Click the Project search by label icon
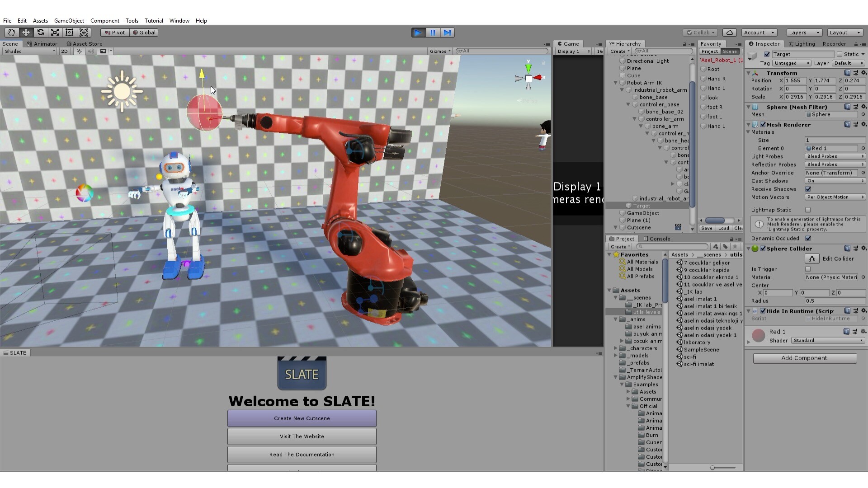Viewport: 868px width, 488px height. (x=725, y=247)
